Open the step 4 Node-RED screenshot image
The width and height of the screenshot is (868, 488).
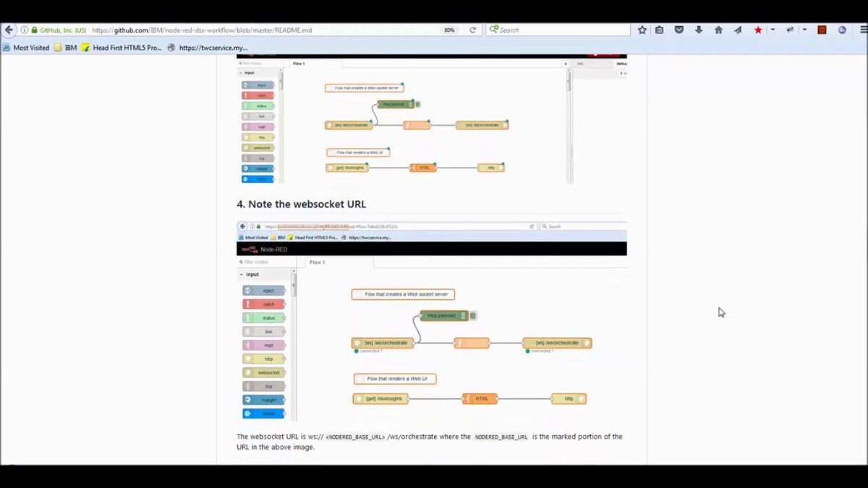click(431, 321)
